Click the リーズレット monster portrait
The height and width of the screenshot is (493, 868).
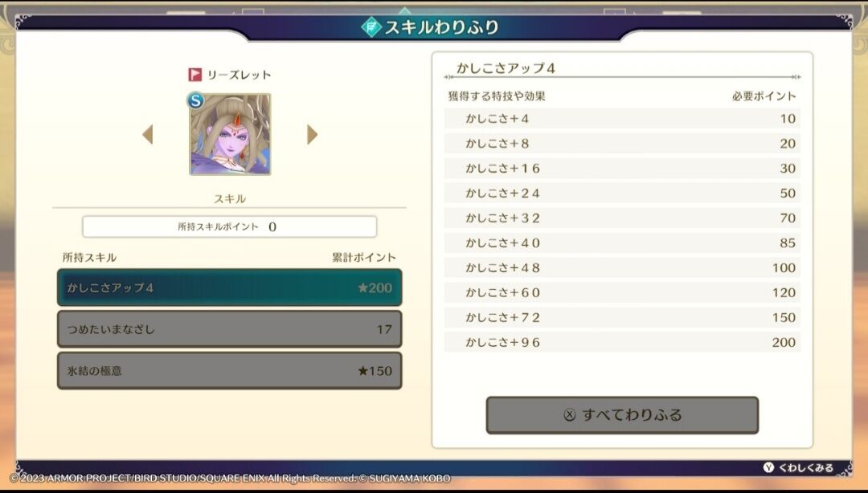click(x=231, y=134)
